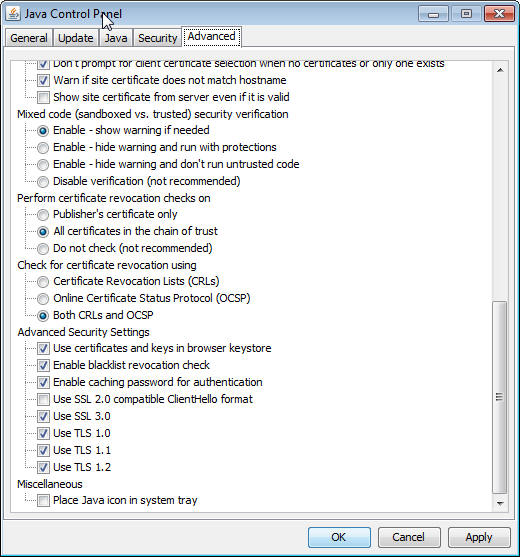520x557 pixels.
Task: Maximize the Java Control Panel window
Action: point(466,14)
